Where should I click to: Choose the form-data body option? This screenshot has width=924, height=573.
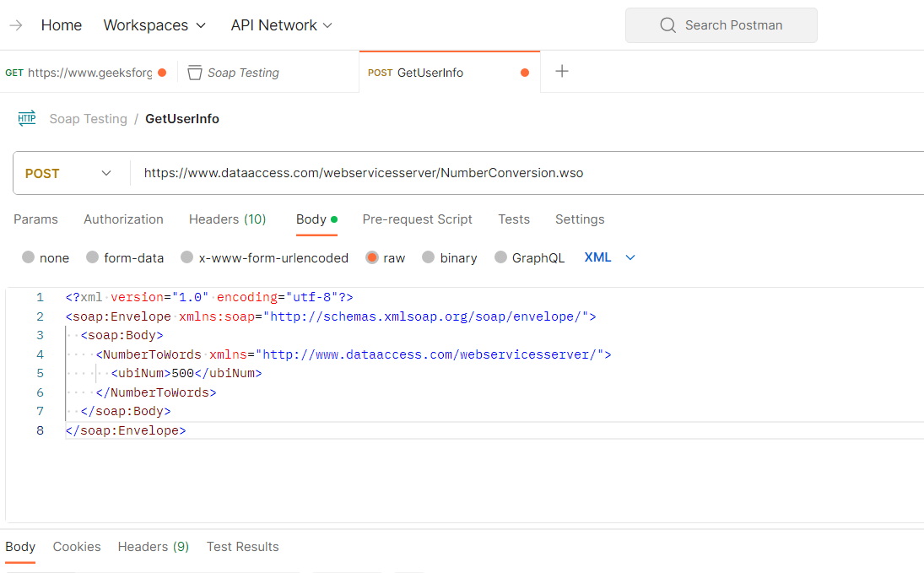click(93, 258)
